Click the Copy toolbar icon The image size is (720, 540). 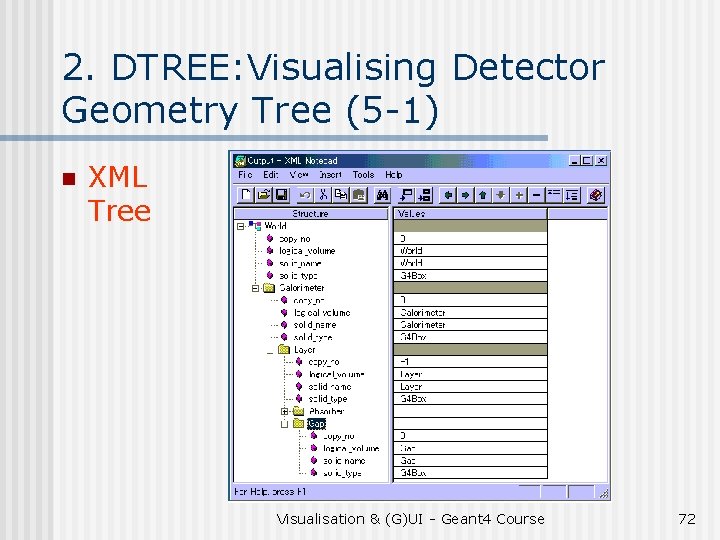341,195
